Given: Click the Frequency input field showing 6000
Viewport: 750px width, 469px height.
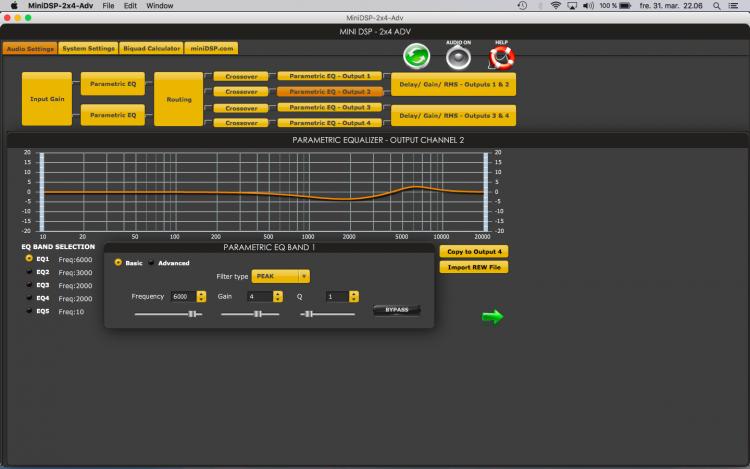Looking at the screenshot, I should click(183, 296).
